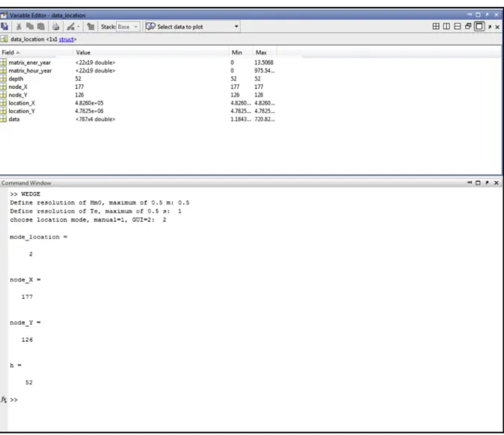This screenshot has height=435, width=504.
Task: Click the 'Define resolution of Hm0' line
Action: (99, 203)
